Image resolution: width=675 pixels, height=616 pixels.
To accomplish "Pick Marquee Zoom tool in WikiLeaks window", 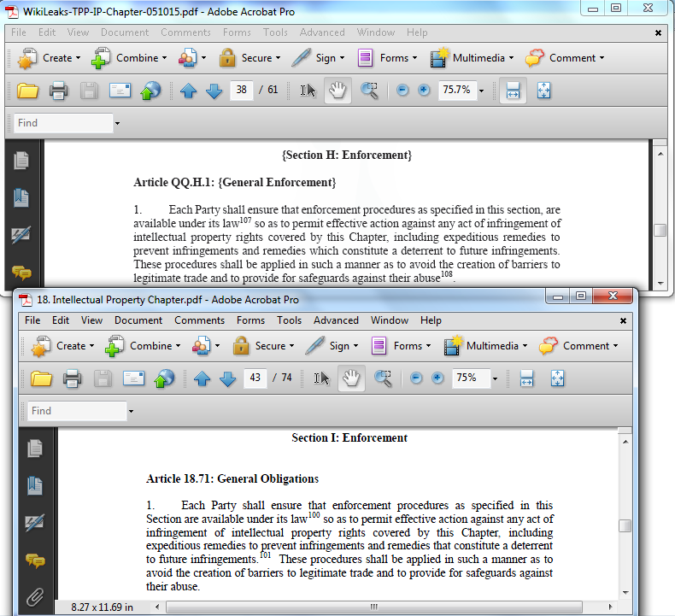I will pyautogui.click(x=369, y=91).
